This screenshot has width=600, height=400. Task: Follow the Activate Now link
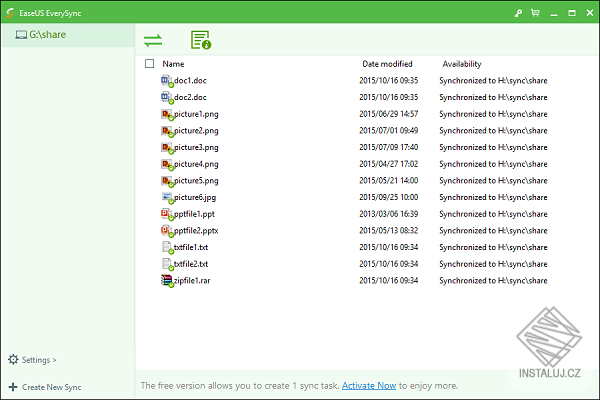coord(369,385)
